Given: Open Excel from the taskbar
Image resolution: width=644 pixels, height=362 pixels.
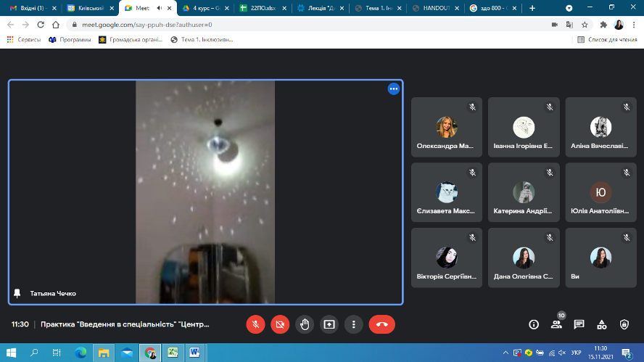Looking at the screenshot, I should coord(173,353).
